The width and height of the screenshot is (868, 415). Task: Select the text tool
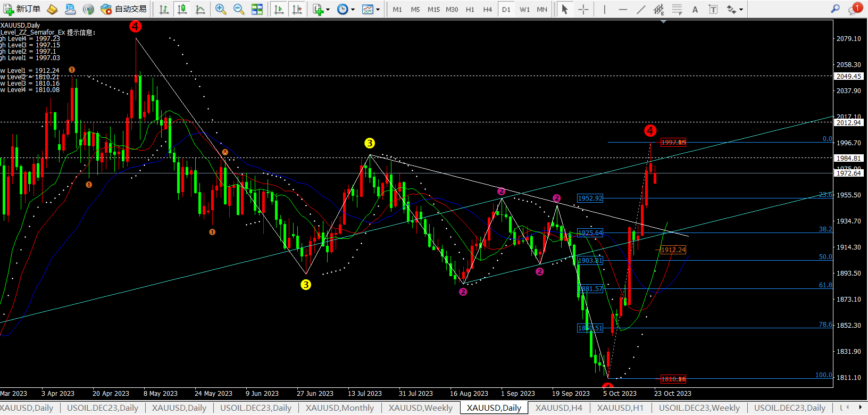pyautogui.click(x=695, y=9)
